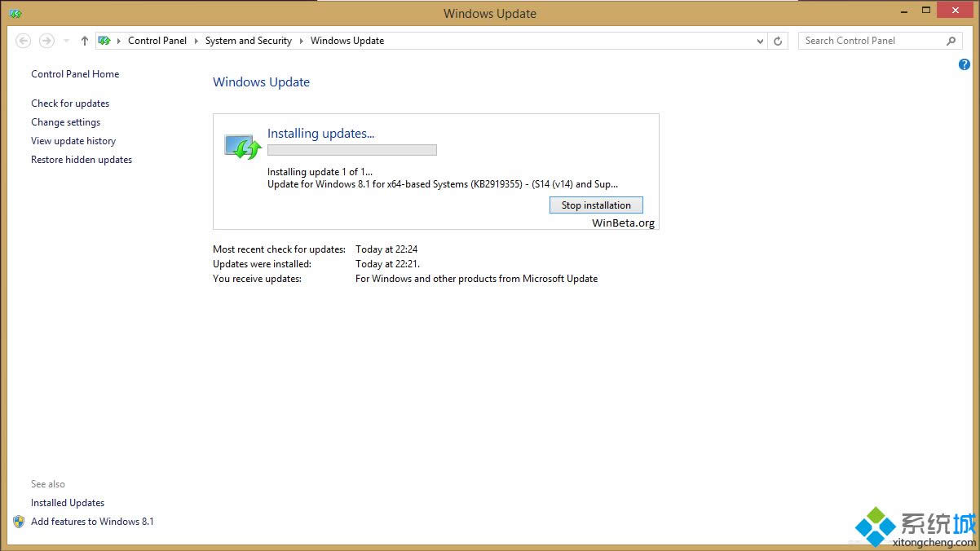Click Check for updates link
Image resolution: width=980 pixels, height=551 pixels.
(x=70, y=104)
